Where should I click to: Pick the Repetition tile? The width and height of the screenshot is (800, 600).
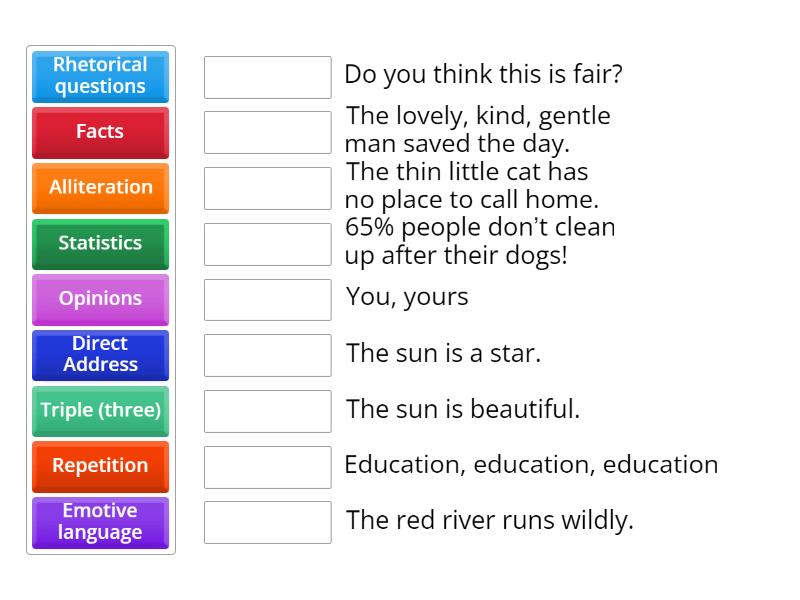[100, 466]
